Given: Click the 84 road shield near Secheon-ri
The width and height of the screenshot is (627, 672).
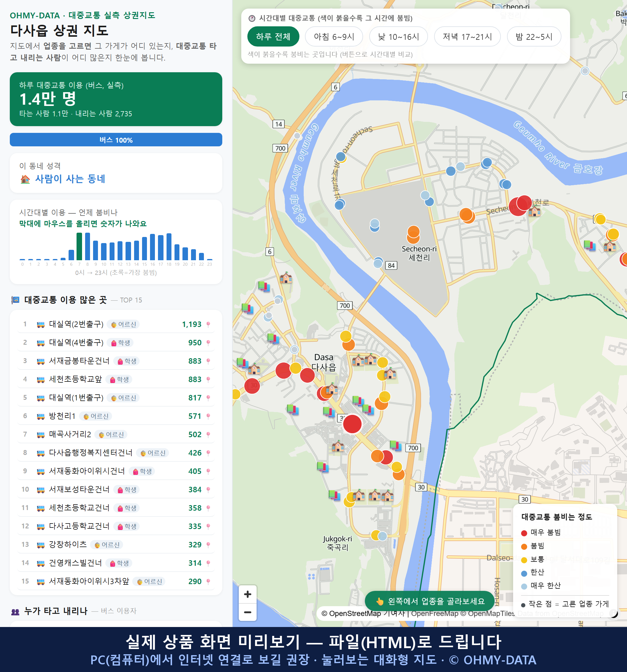Looking at the screenshot, I should (x=391, y=265).
